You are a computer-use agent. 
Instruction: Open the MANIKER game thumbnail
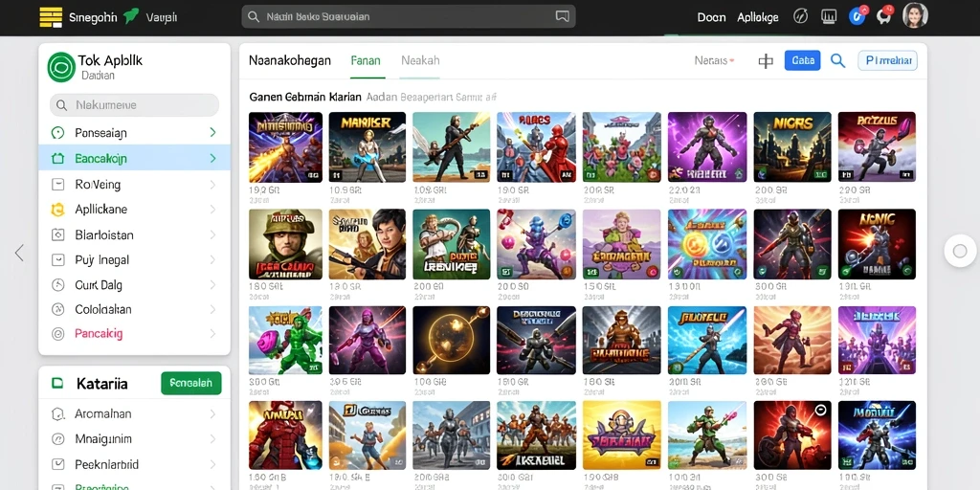367,146
